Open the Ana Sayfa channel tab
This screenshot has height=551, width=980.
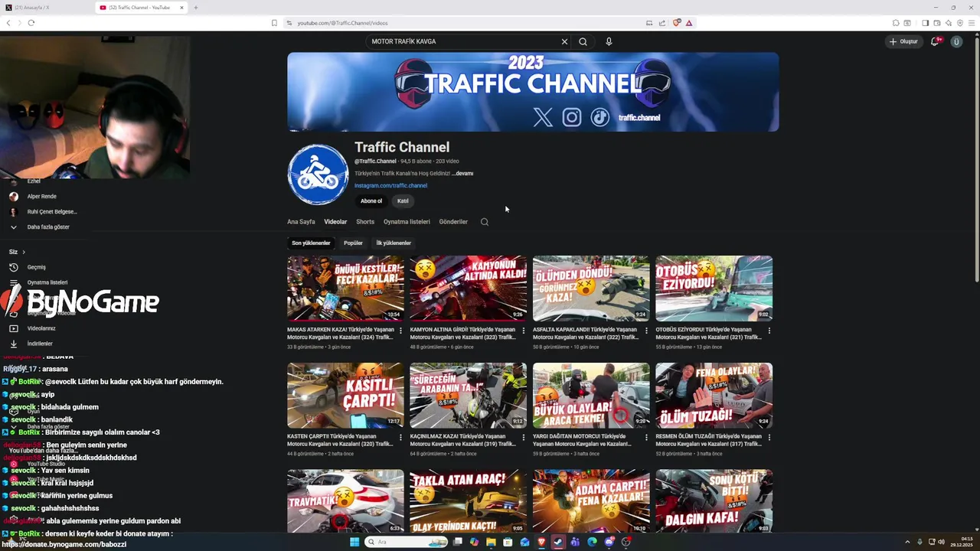coord(301,222)
